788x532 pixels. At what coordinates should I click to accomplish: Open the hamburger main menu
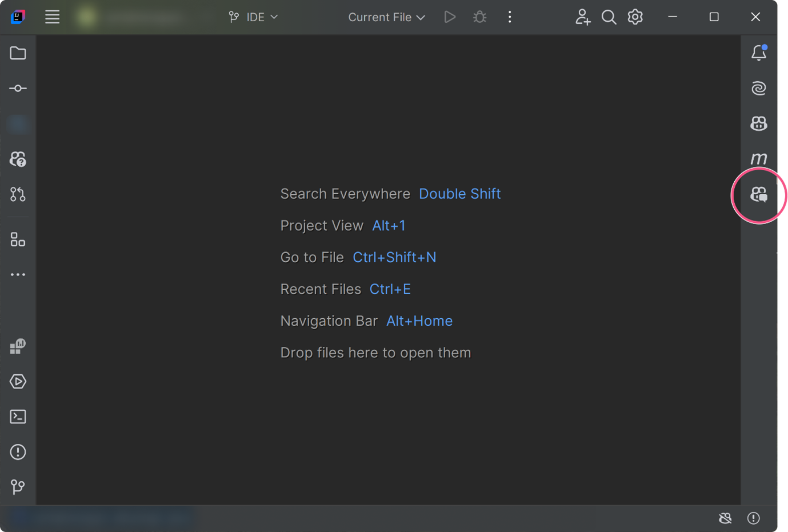click(x=52, y=17)
